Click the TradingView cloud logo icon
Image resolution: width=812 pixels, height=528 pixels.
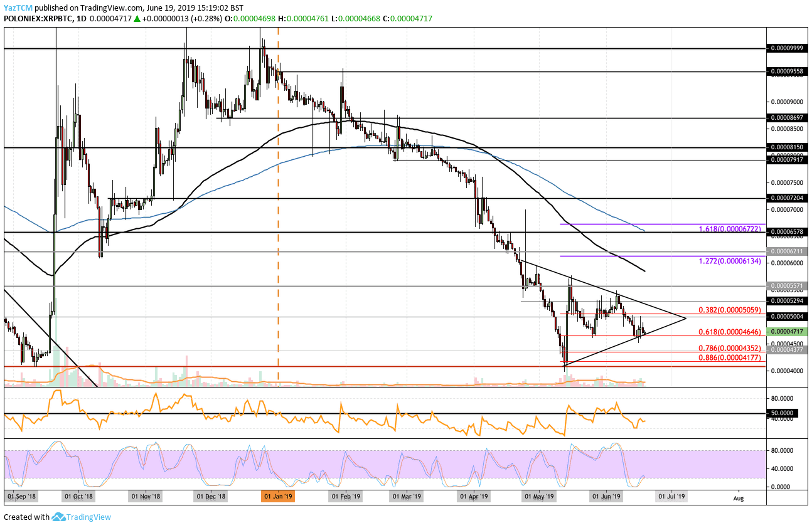(59, 517)
